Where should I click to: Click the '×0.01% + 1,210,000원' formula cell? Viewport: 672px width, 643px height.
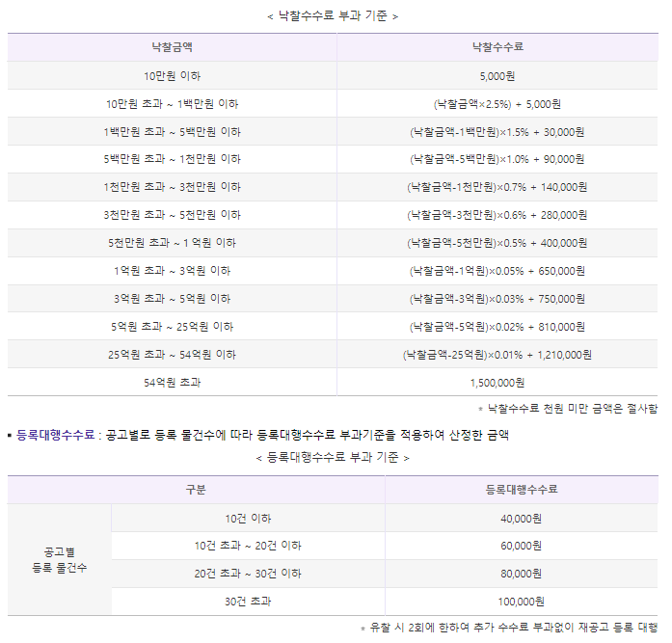click(x=497, y=354)
